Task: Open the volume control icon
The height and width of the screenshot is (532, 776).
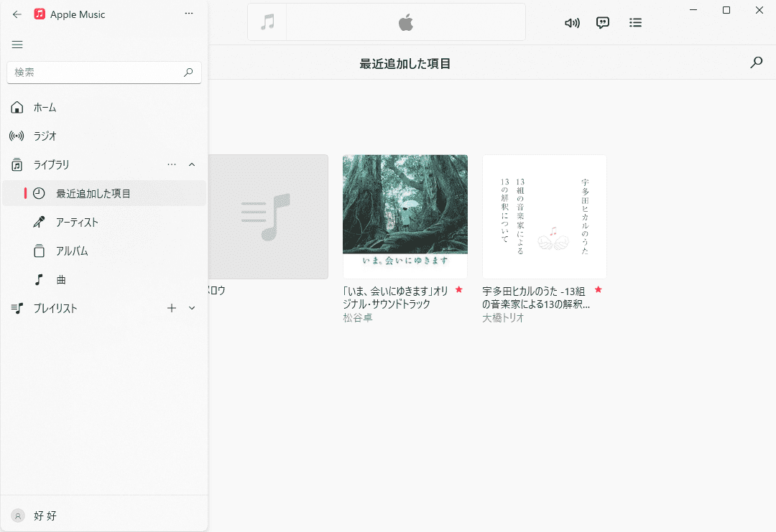Action: 572,22
